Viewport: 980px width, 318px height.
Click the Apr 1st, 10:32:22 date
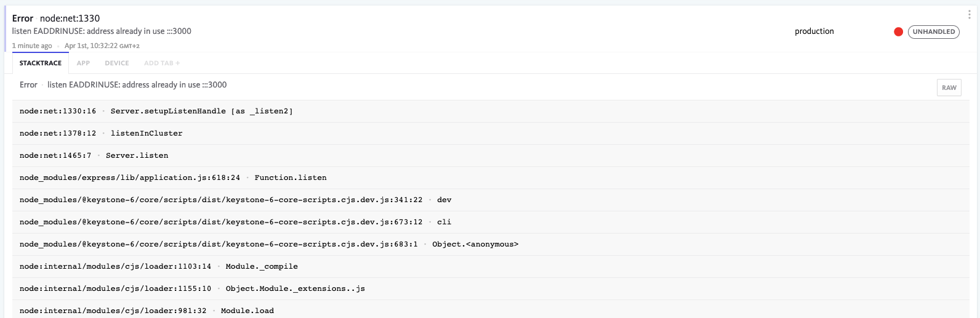click(x=102, y=46)
